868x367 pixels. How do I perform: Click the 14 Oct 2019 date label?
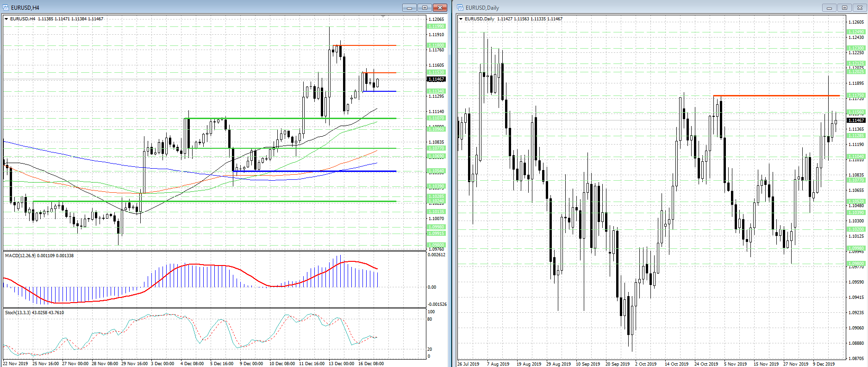677,364
